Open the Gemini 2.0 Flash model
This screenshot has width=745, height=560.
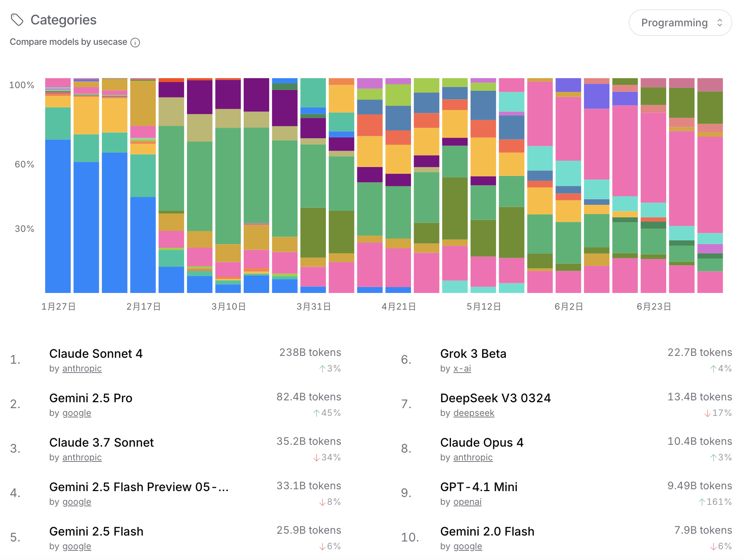(x=487, y=531)
